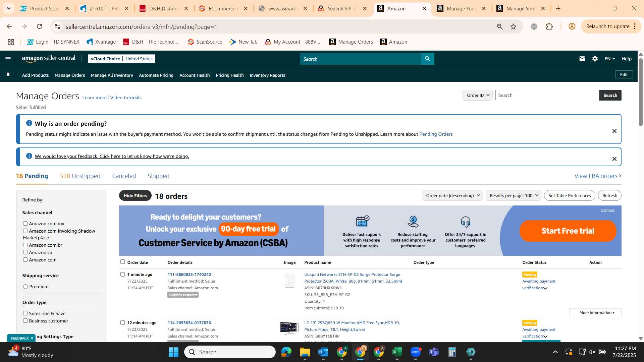Select order 111-8860835-1740240 checkbox
Image resolution: width=644 pixels, height=362 pixels.
tap(122, 274)
